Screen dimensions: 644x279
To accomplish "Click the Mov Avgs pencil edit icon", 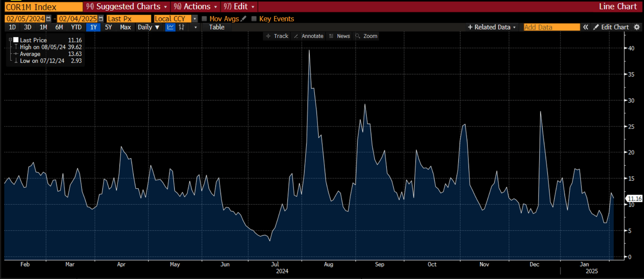I will [244, 19].
